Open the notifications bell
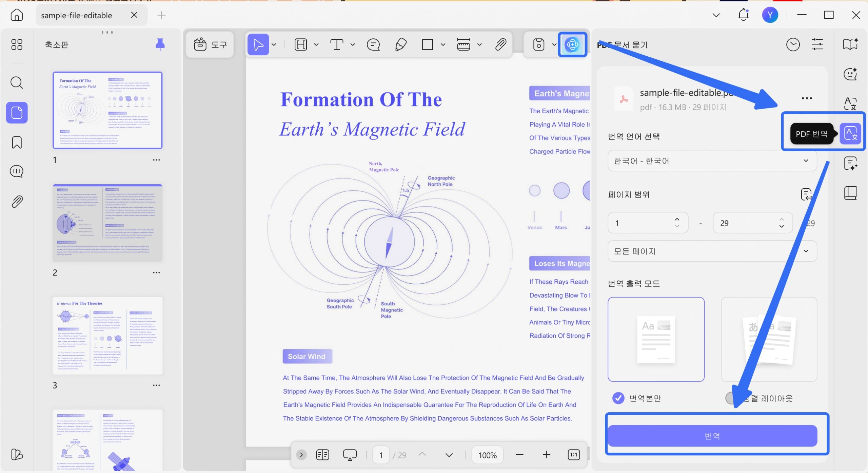 tap(743, 15)
